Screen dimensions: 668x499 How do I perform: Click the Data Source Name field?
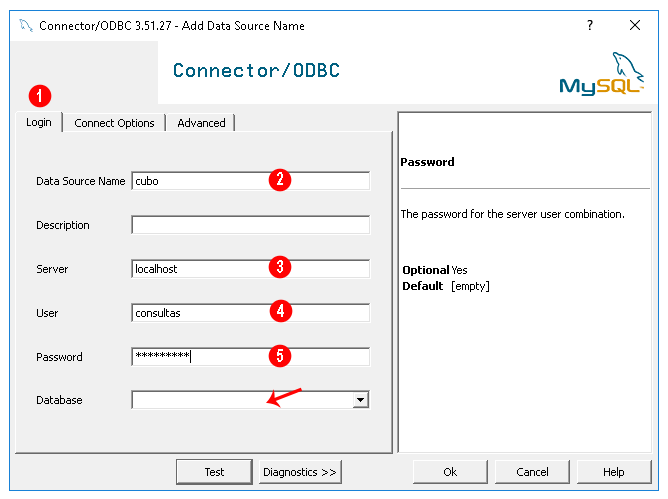point(250,181)
